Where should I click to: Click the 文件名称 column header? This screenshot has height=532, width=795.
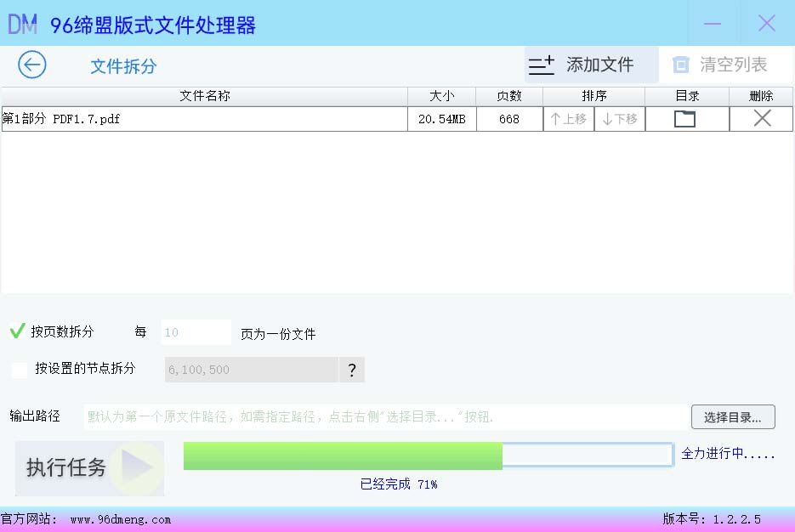point(205,96)
